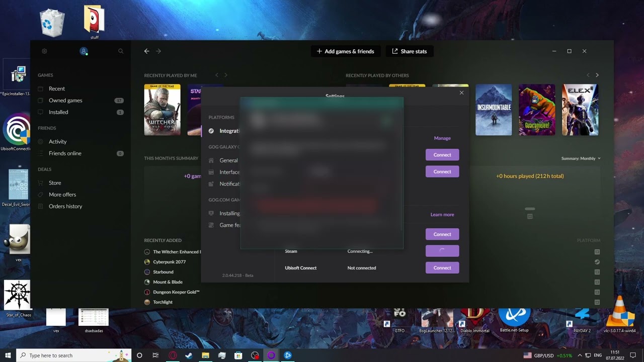This screenshot has width=644, height=362.
Task: Click the Cortana circle on taskbar
Action: tap(139, 355)
